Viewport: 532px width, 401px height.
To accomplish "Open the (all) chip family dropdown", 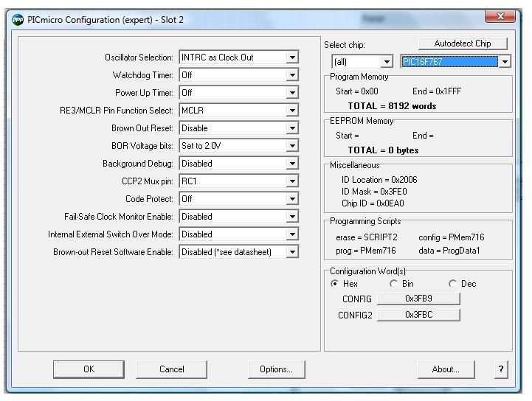I will pyautogui.click(x=387, y=62).
